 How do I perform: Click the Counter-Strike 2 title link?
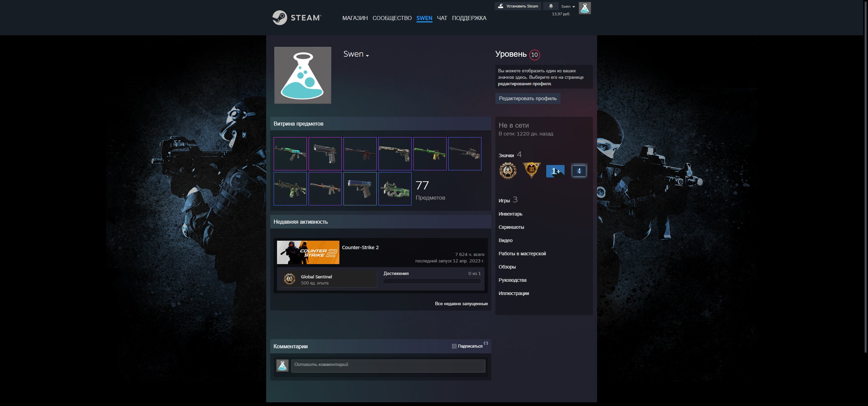pos(360,247)
